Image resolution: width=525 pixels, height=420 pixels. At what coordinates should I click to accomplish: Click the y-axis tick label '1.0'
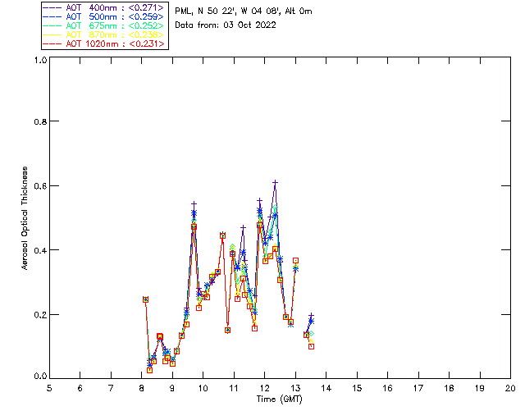[x=40, y=60]
